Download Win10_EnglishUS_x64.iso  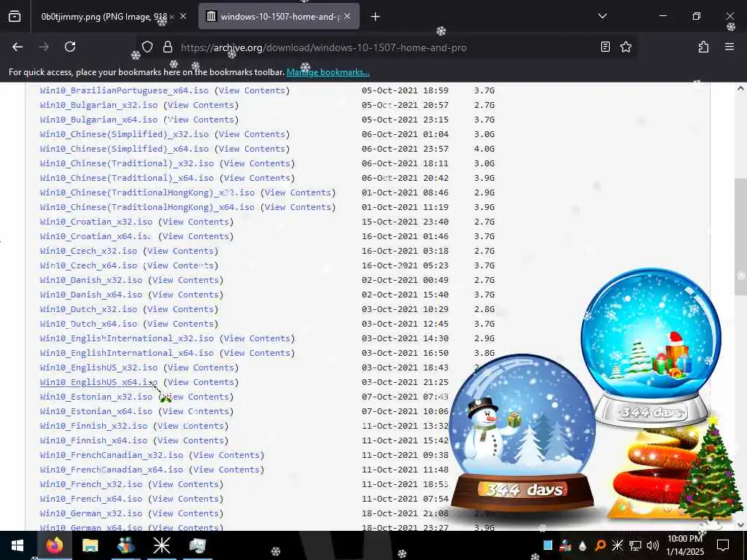[98, 382]
